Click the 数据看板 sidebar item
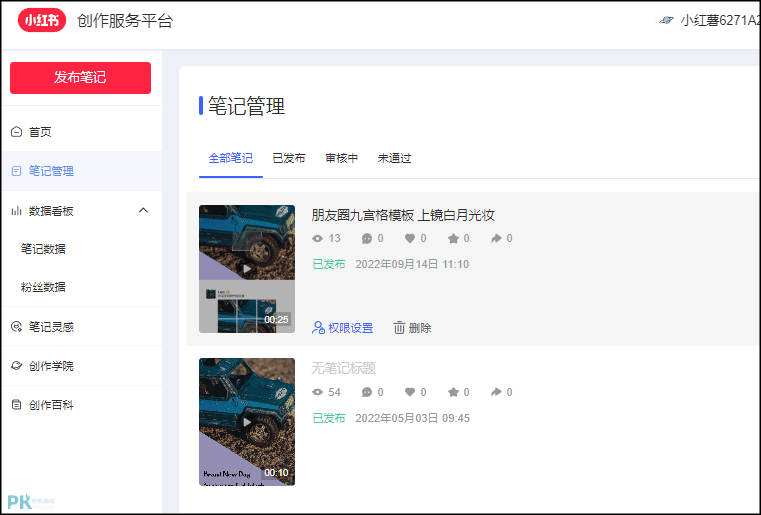Viewport: 761px width, 515px height. click(82, 211)
